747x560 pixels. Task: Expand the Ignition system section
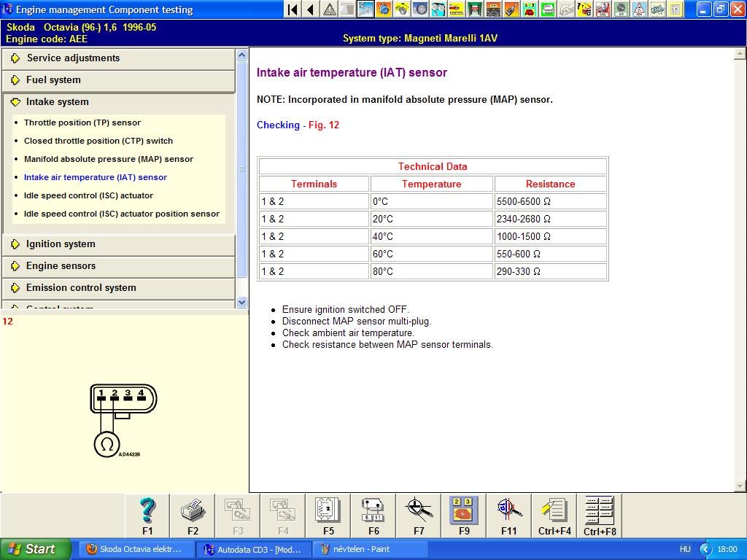coord(119,244)
